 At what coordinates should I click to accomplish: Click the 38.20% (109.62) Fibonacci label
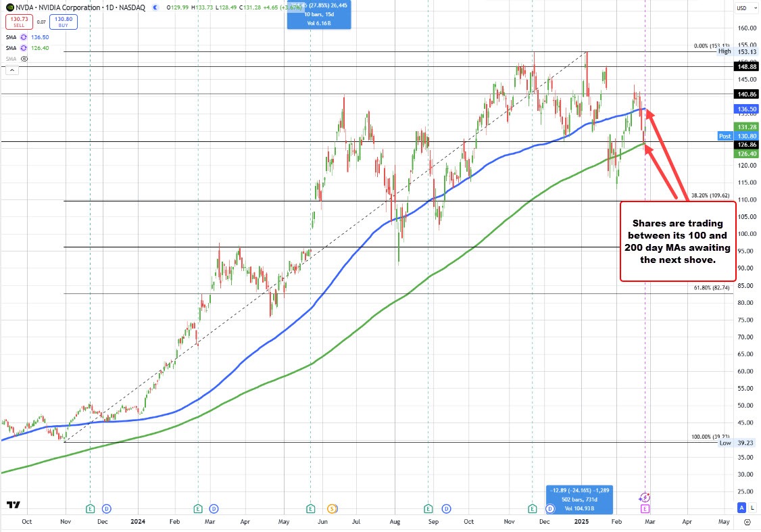[x=710, y=195]
